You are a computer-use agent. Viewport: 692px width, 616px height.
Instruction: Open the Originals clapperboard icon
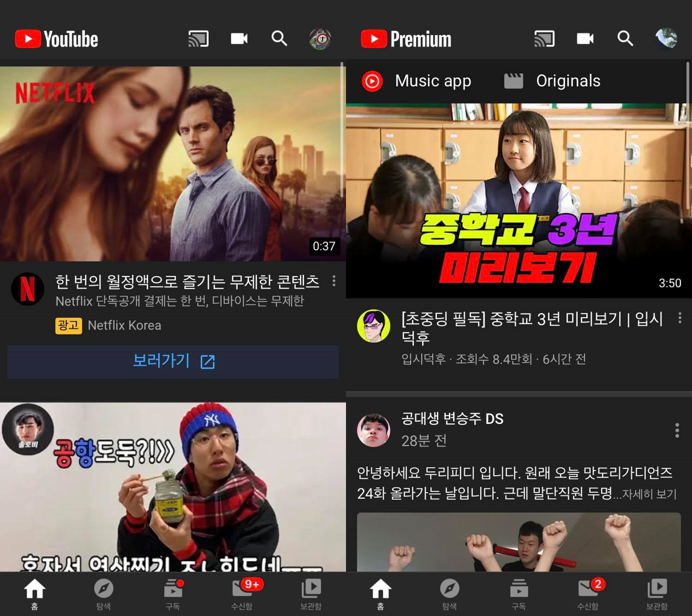(x=514, y=81)
